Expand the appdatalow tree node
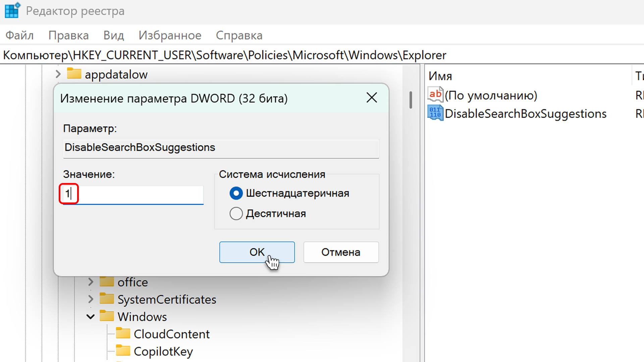The height and width of the screenshot is (362, 644). tap(58, 74)
